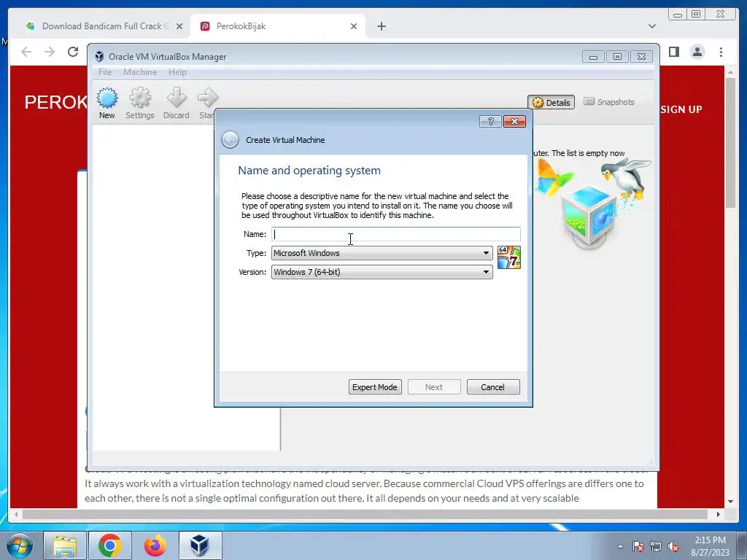The height and width of the screenshot is (560, 747).
Task: Click the New virtual machine toolbar icon
Action: (x=107, y=103)
